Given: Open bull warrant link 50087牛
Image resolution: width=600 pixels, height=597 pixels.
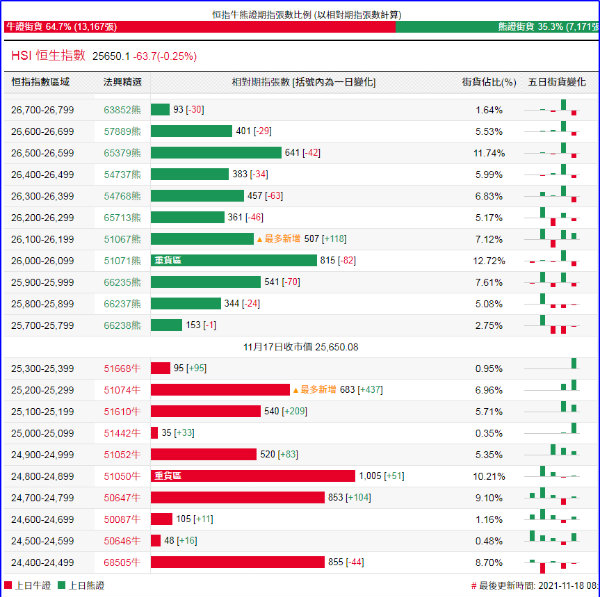Looking at the screenshot, I should coord(122,520).
